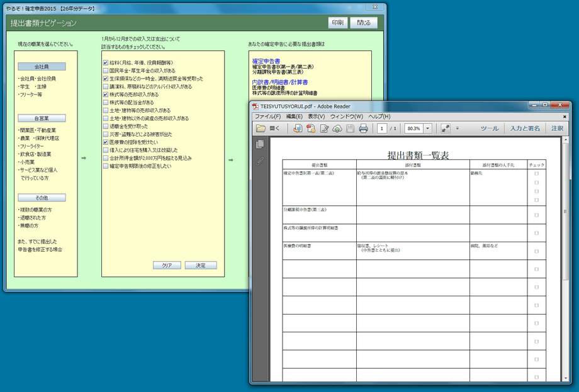The height and width of the screenshot is (392, 579).
Task: Select the 自営業 occupation button
Action: (42, 118)
